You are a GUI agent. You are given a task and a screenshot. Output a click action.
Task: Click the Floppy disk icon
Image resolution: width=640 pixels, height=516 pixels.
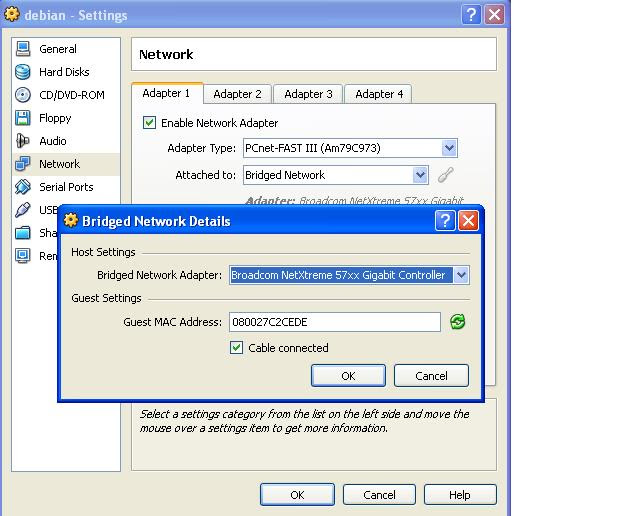click(23, 118)
